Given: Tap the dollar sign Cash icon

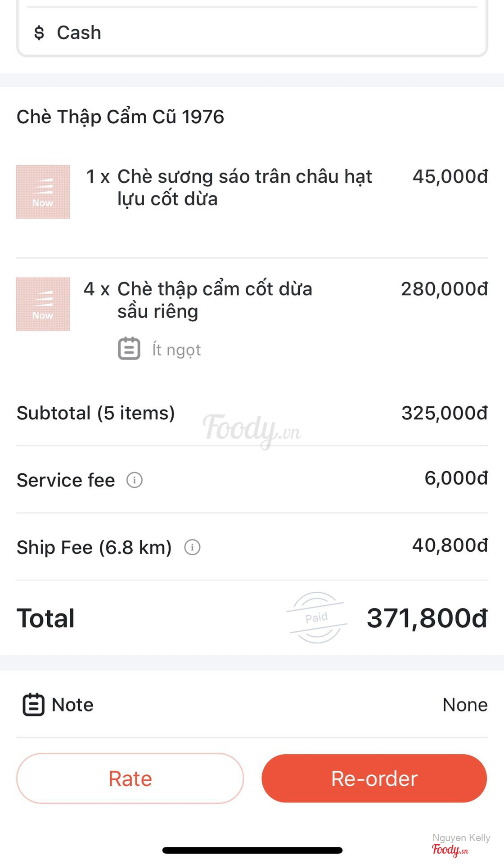Looking at the screenshot, I should point(39,33).
